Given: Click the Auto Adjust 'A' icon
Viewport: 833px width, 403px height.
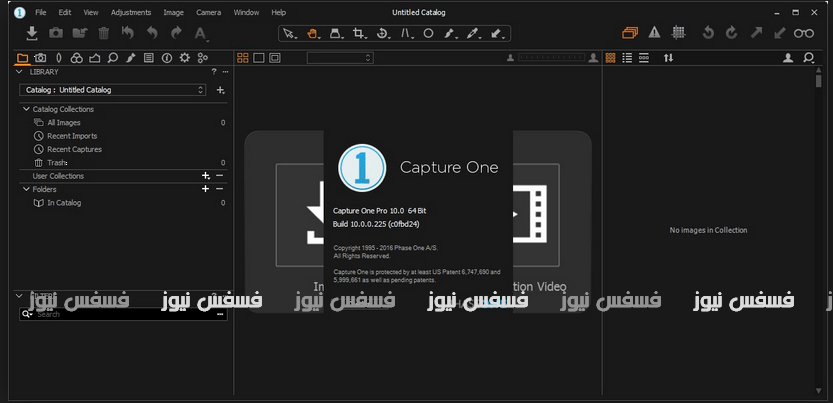Looking at the screenshot, I should coord(200,34).
